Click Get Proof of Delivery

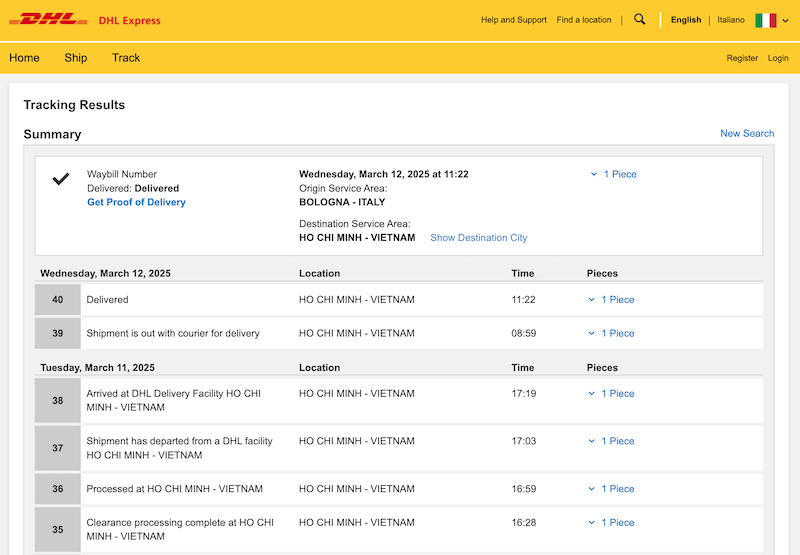136,202
